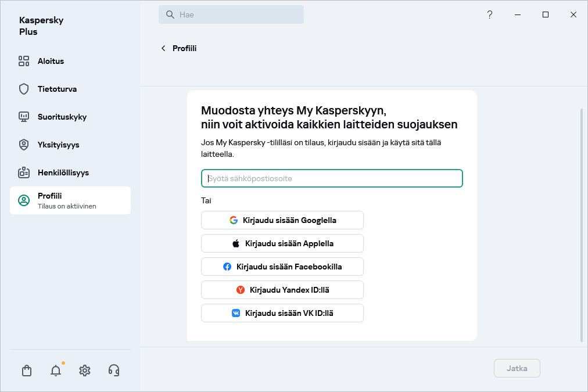Sign in with Google button
The height and width of the screenshot is (392, 588).
282,220
